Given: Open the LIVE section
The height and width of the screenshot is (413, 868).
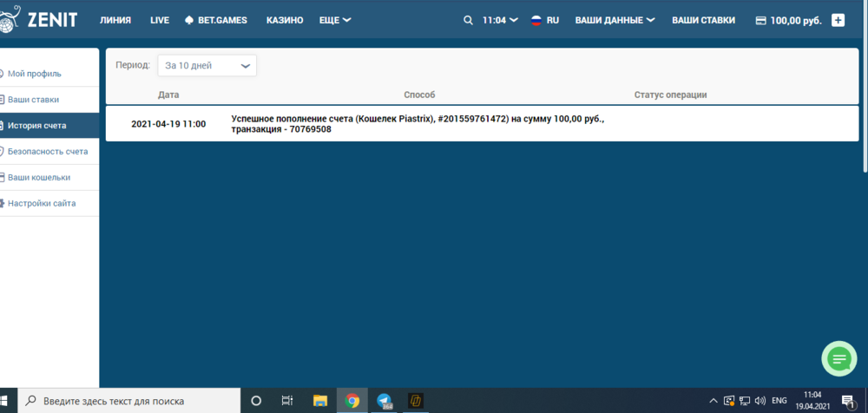Looking at the screenshot, I should [160, 21].
